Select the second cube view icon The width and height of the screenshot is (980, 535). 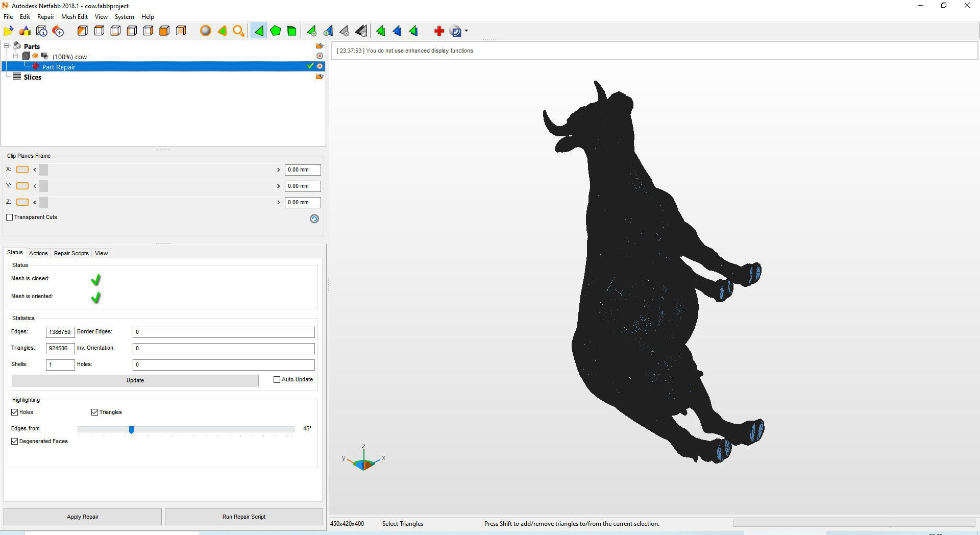coord(99,31)
